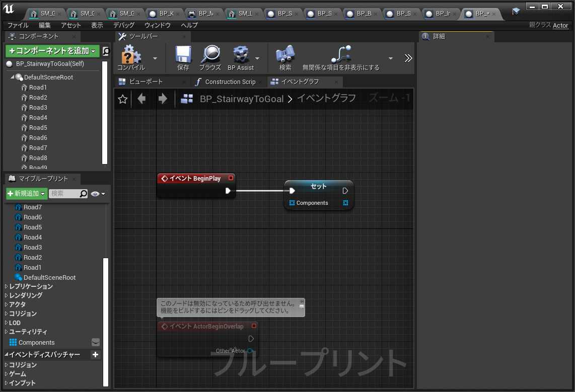575x392 pixels.
Task: Go back with the graph left arrow
Action: pos(141,99)
